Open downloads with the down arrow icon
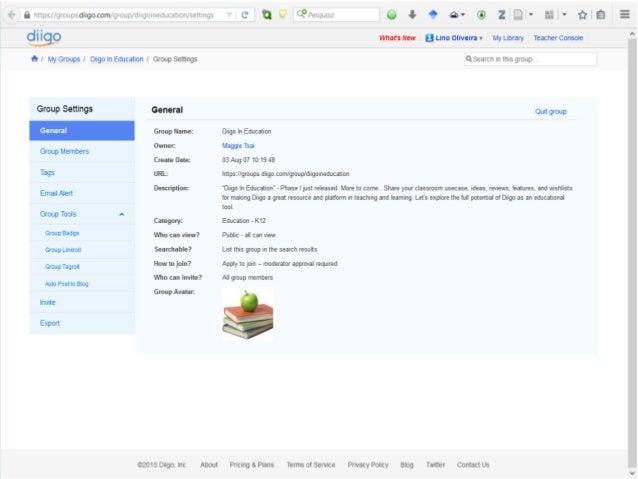The width and height of the screenshot is (638, 479). [x=412, y=15]
